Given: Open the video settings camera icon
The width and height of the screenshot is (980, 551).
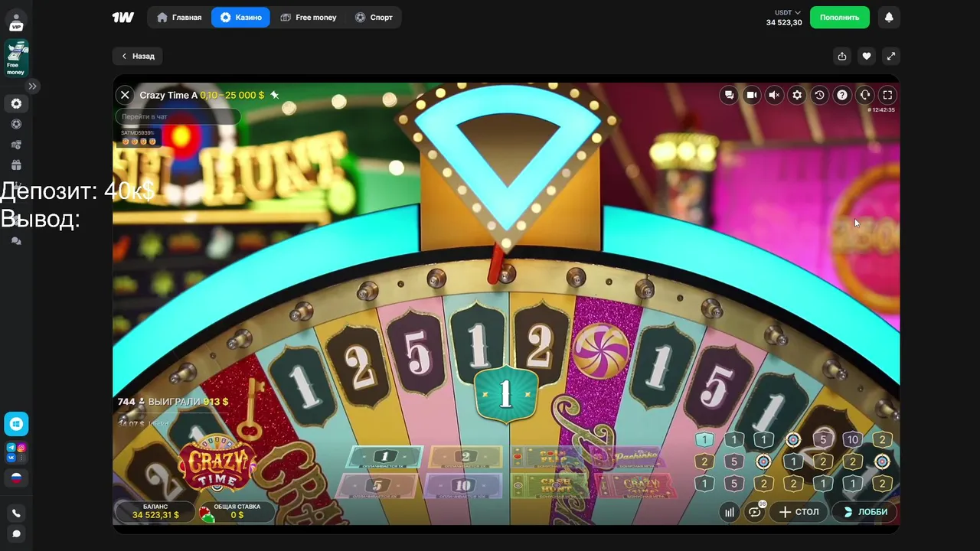Looking at the screenshot, I should (752, 95).
